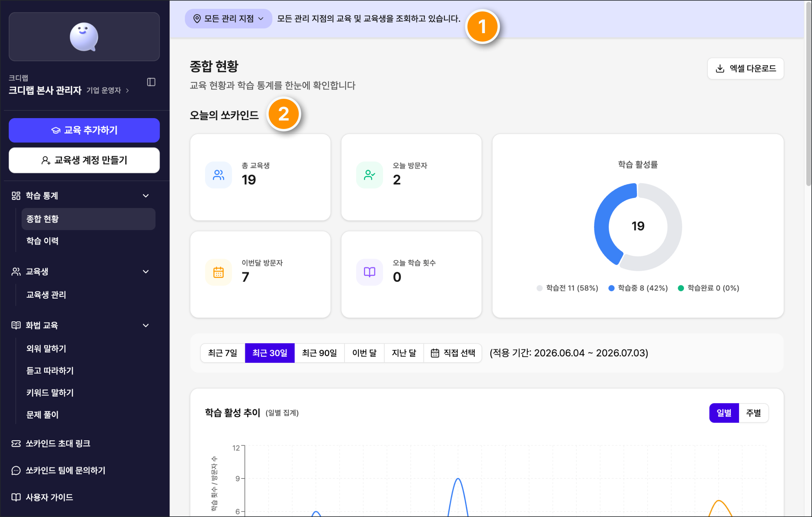The width and height of the screenshot is (812, 517).
Task: Go to 학습 이력 in the sidebar
Action: 88,241
